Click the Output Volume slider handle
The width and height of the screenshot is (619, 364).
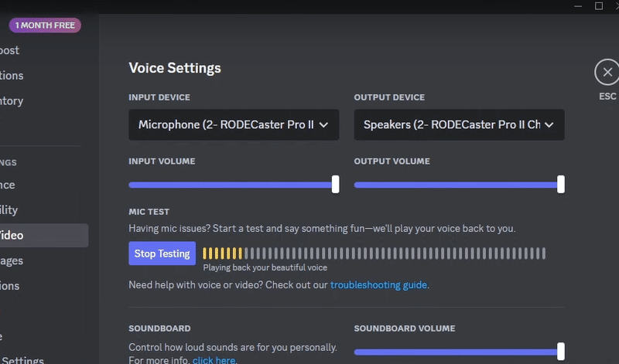(x=560, y=185)
